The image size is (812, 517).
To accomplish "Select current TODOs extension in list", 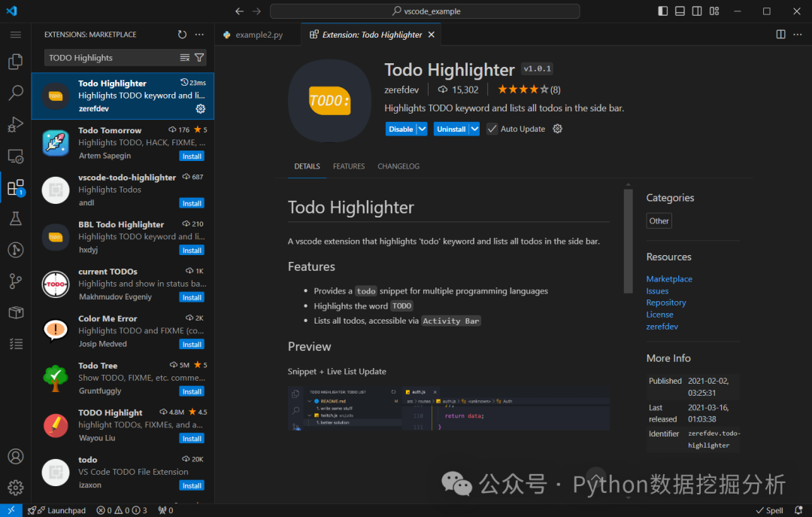I will [123, 284].
